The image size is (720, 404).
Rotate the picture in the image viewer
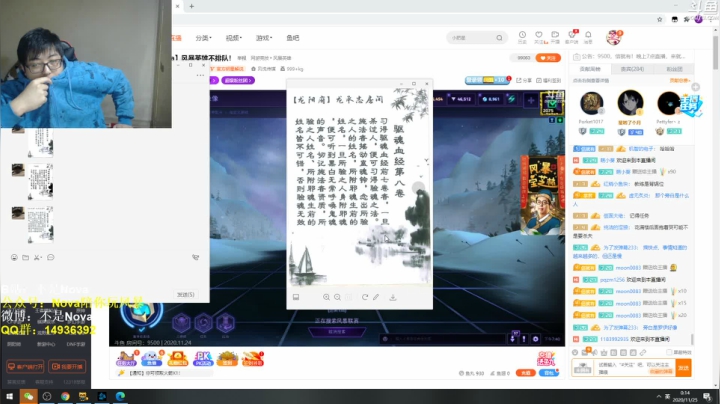(x=365, y=297)
